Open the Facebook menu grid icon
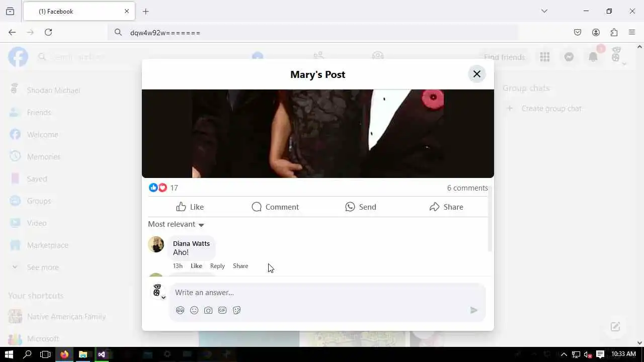 [545, 57]
